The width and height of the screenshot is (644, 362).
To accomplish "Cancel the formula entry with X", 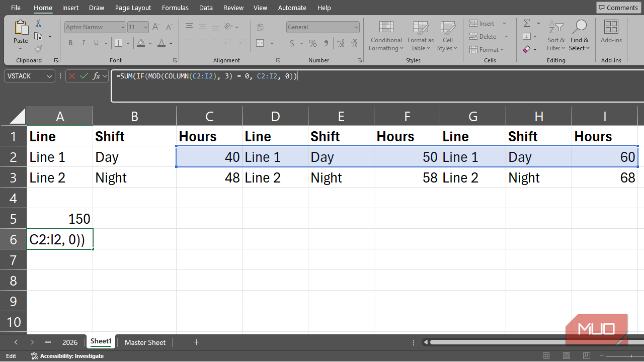I will pyautogui.click(x=72, y=76).
